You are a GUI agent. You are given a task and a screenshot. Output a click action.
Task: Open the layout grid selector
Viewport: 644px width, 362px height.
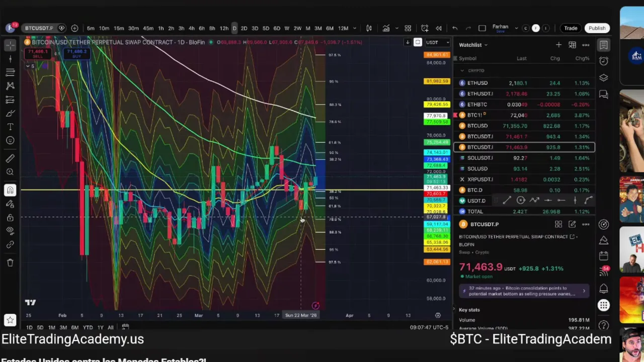[408, 28]
